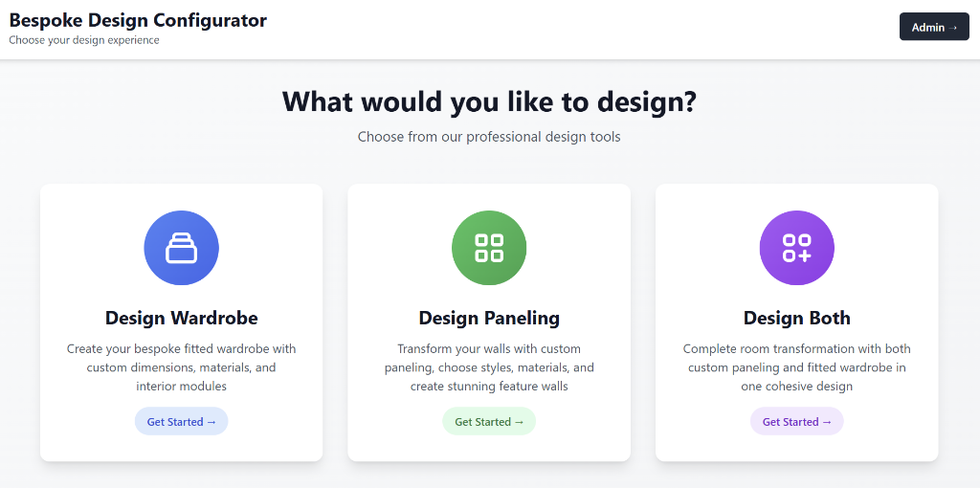Viewport: 980px width, 488px height.
Task: Select the Design Wardrobe heading
Action: click(181, 318)
